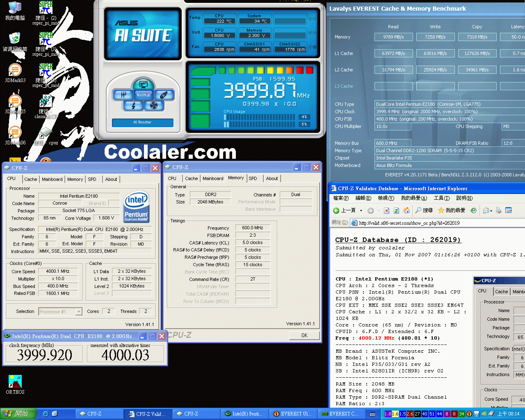Viewport: 525px width, 420px height.
Task: Open the Back history dropdown arrow in IE
Action: (x=361, y=210)
